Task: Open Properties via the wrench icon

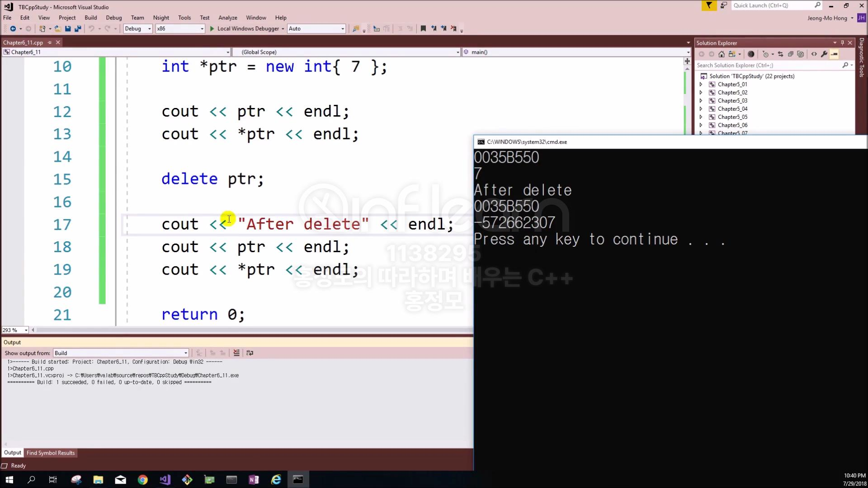Action: (x=824, y=54)
